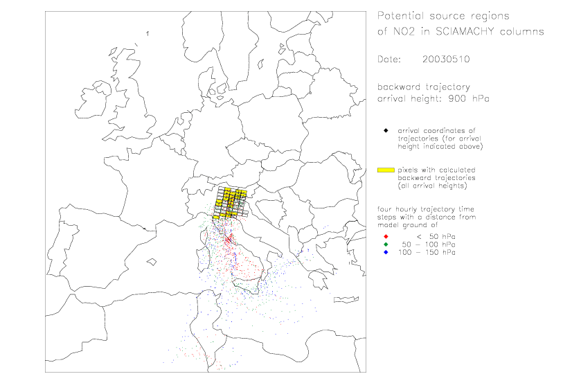This screenshot has width=563, height=392.
Task: Select the yellow pixel rectangle in legend
Action: coord(385,170)
